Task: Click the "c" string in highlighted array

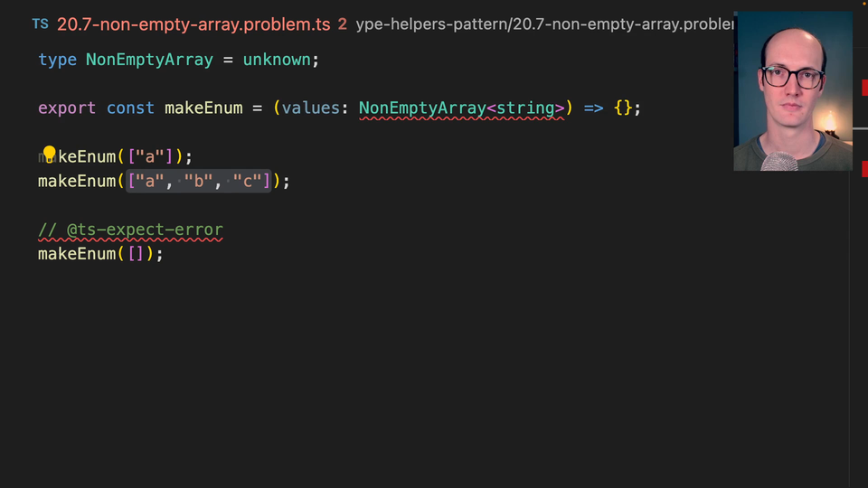Action: (248, 182)
